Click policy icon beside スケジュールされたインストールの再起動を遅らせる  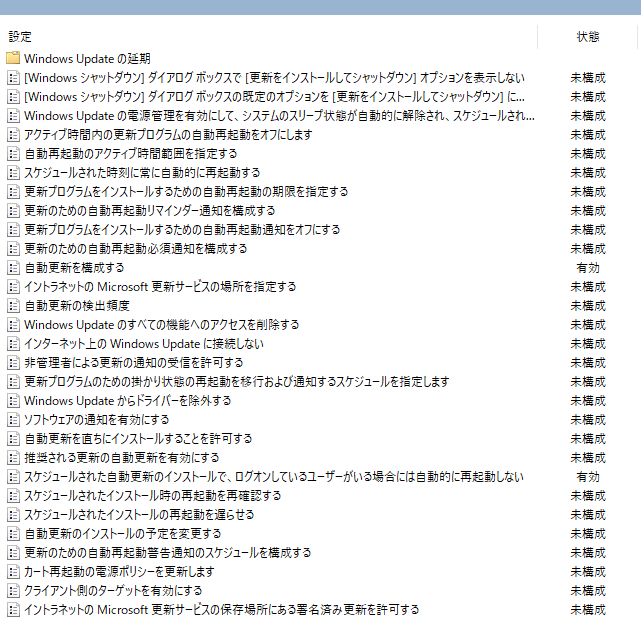[x=13, y=515]
